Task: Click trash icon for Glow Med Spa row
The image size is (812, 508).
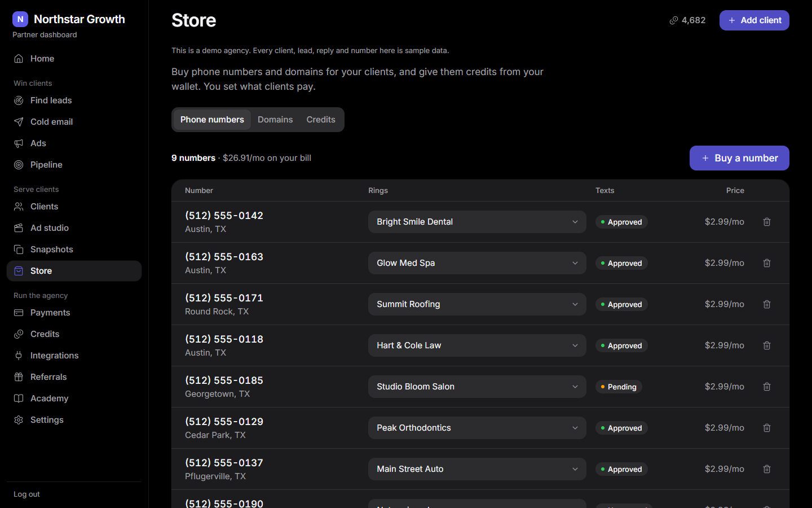Action: [x=767, y=263]
